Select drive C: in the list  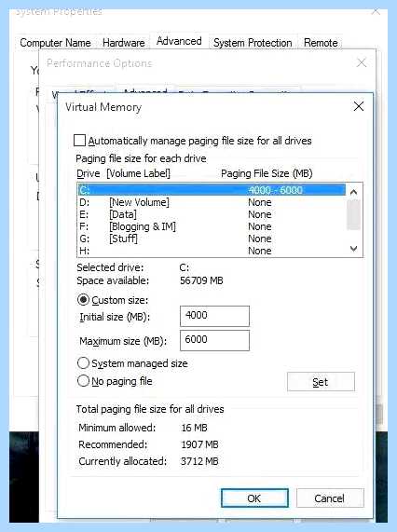click(212, 190)
